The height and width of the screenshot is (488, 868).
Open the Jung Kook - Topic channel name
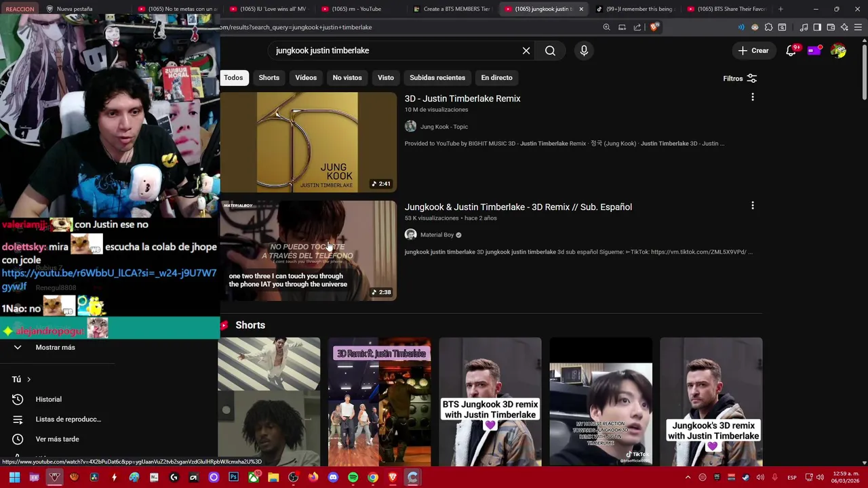444,127
